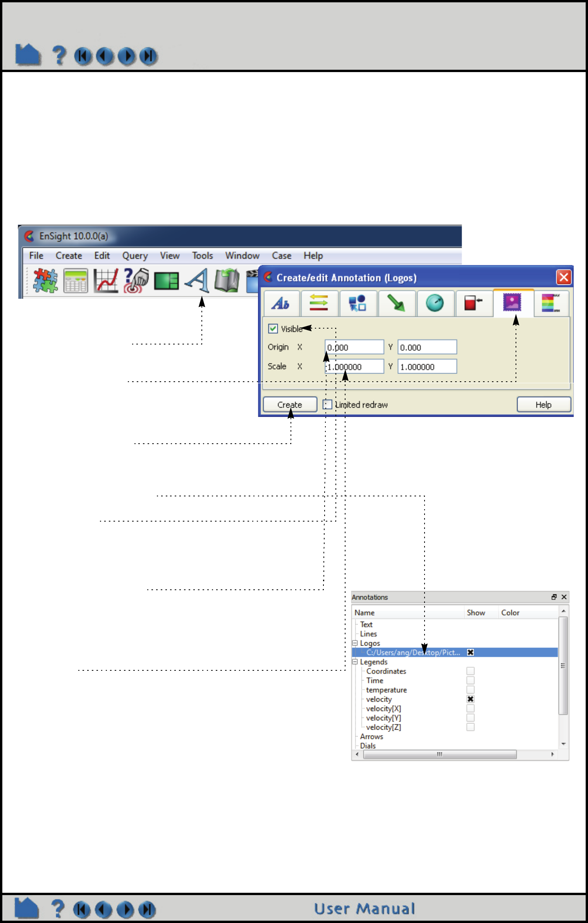Click the Create button in the annotation dialog

click(x=290, y=405)
